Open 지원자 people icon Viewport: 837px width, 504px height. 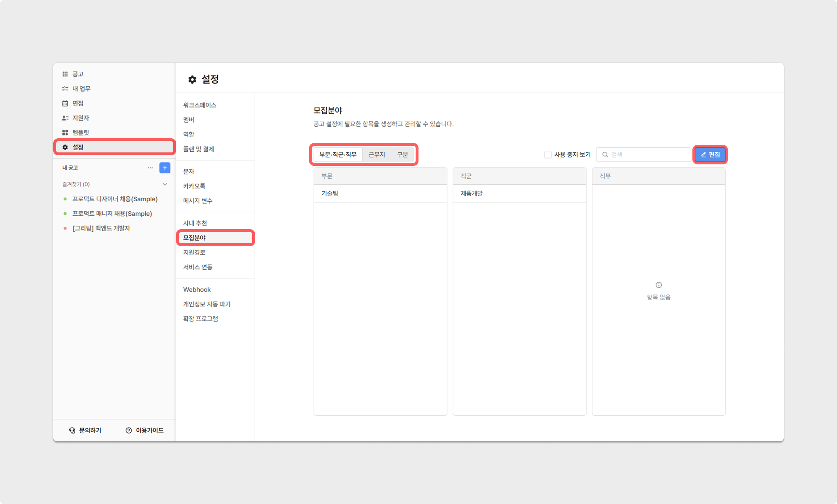pos(65,118)
